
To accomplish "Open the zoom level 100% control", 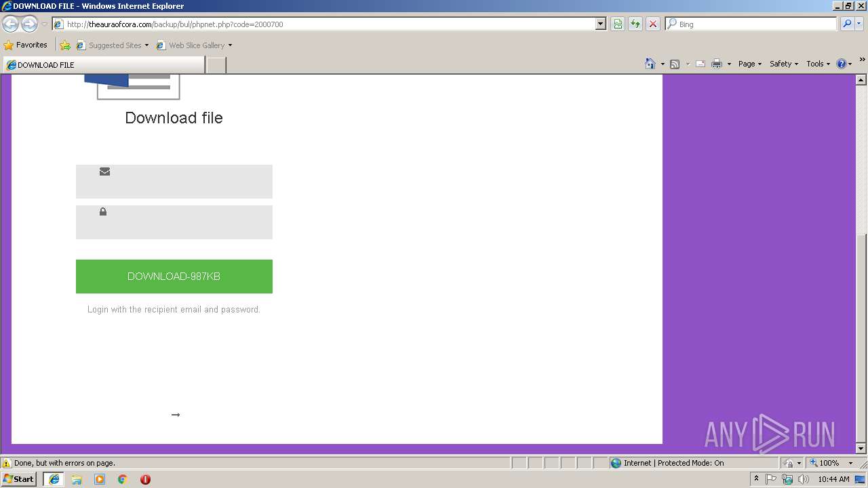I will pos(825,463).
